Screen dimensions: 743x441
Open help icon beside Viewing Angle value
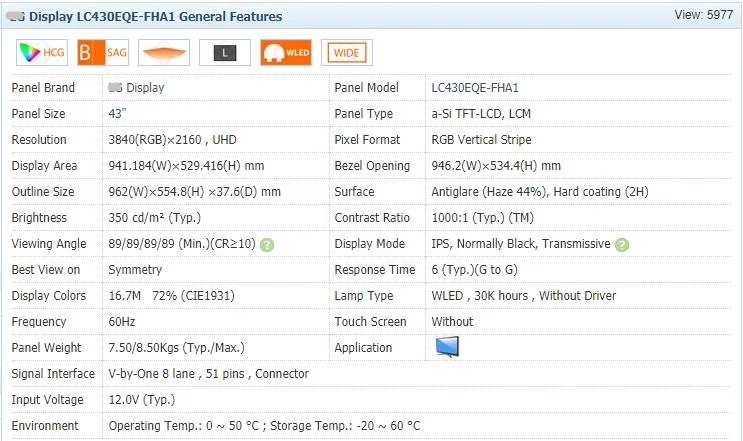pyautogui.click(x=267, y=245)
